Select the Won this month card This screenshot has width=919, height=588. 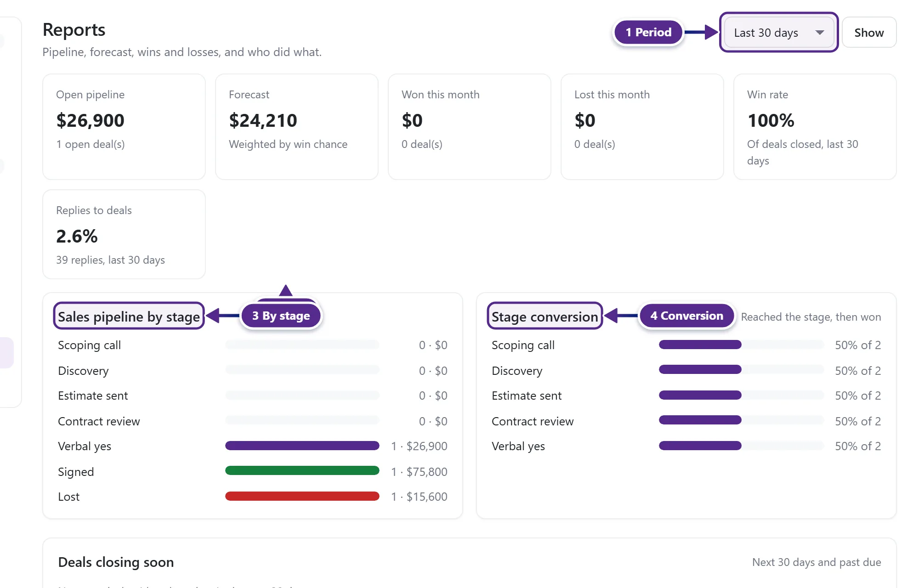(470, 127)
